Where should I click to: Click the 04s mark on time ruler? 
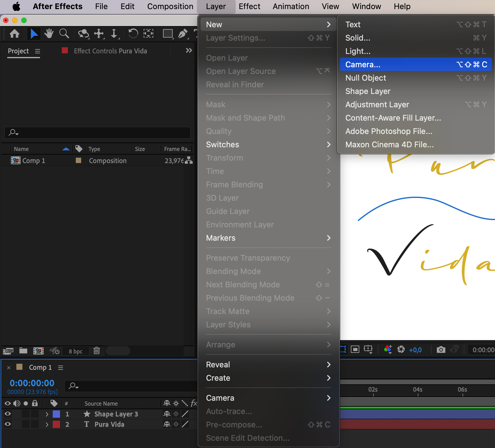pyautogui.click(x=418, y=390)
